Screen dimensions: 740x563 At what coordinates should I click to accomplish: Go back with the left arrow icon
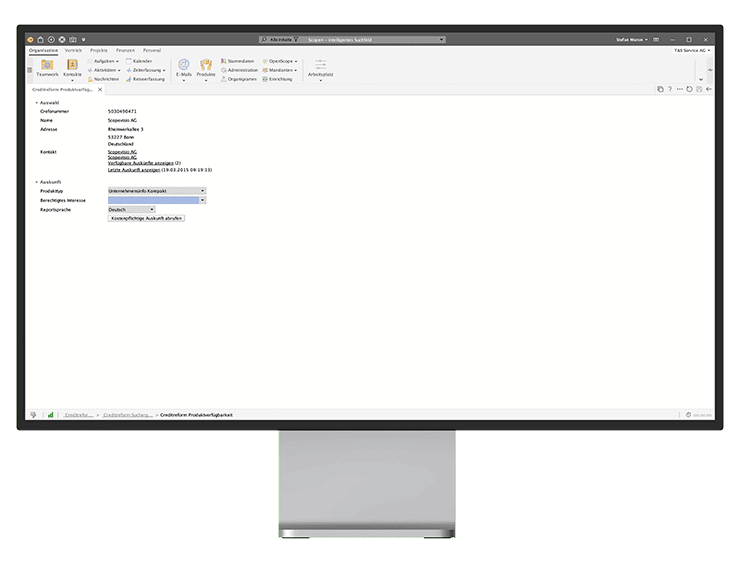[709, 89]
